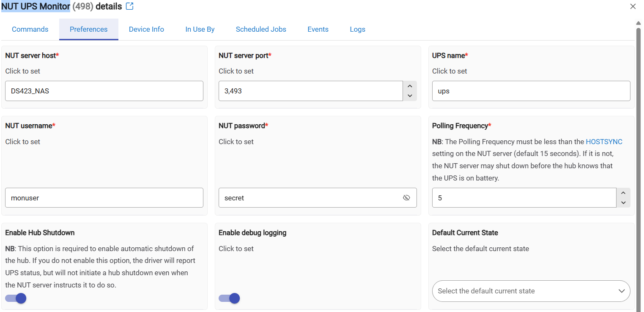Click the Default Current State heading

click(x=465, y=233)
